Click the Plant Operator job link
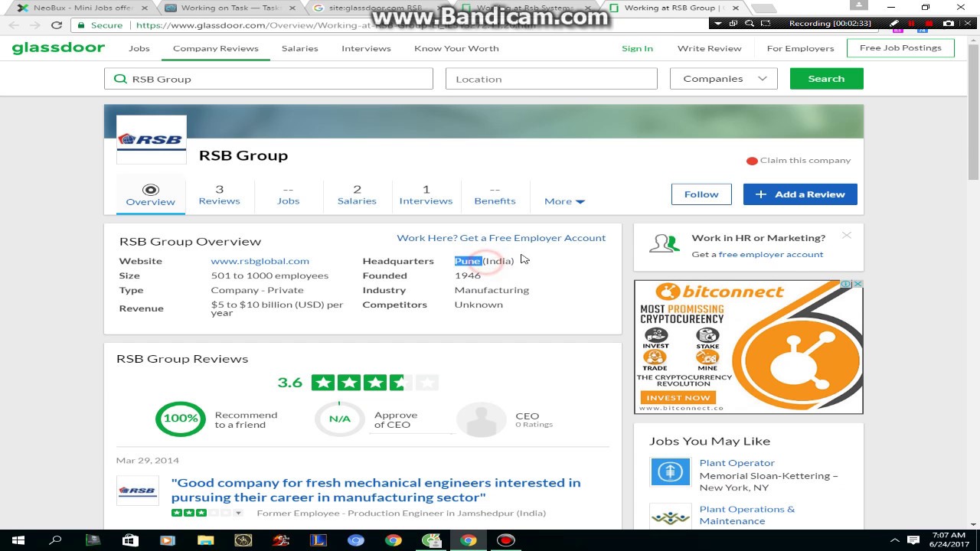Screen dimensions: 980x551 click(737, 463)
